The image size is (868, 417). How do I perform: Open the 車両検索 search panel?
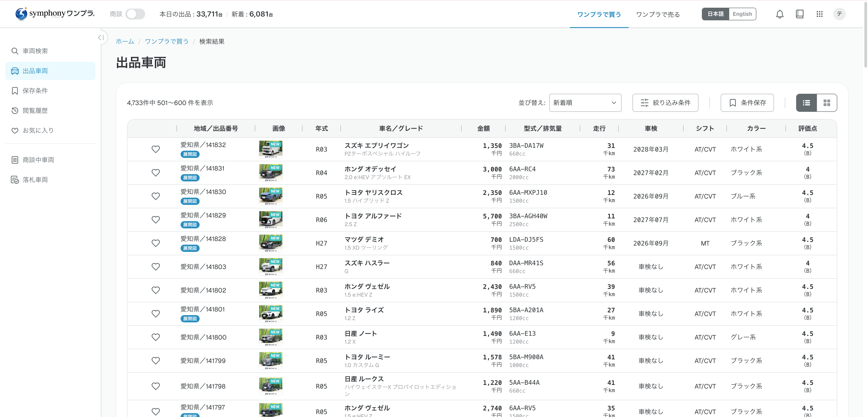pos(35,51)
